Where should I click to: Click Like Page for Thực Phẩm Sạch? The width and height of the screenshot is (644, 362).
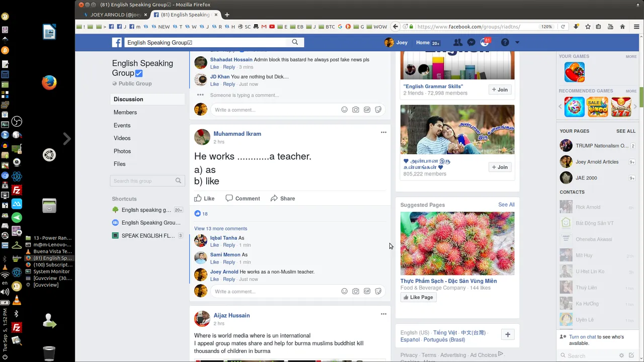click(x=418, y=297)
